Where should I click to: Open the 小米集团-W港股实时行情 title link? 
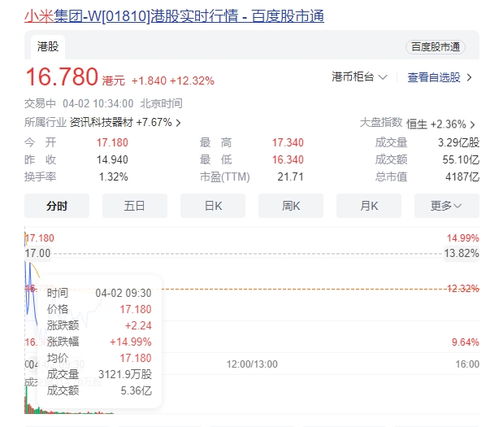(x=174, y=16)
